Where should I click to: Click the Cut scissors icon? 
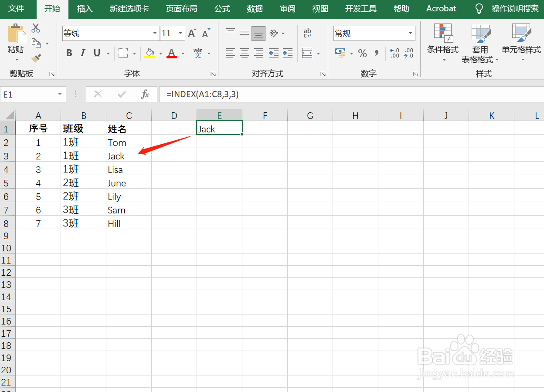[36, 28]
